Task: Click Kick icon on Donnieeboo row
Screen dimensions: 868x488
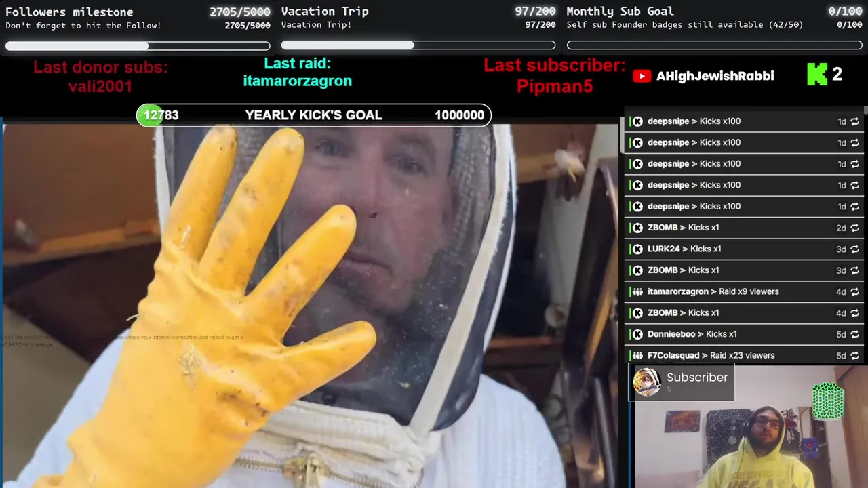Action: pyautogui.click(x=637, y=334)
